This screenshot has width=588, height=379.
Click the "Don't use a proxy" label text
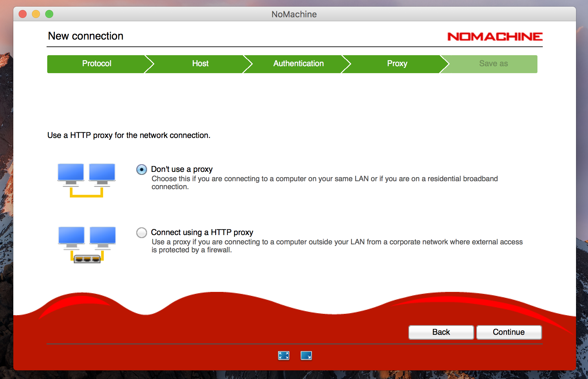click(x=182, y=169)
